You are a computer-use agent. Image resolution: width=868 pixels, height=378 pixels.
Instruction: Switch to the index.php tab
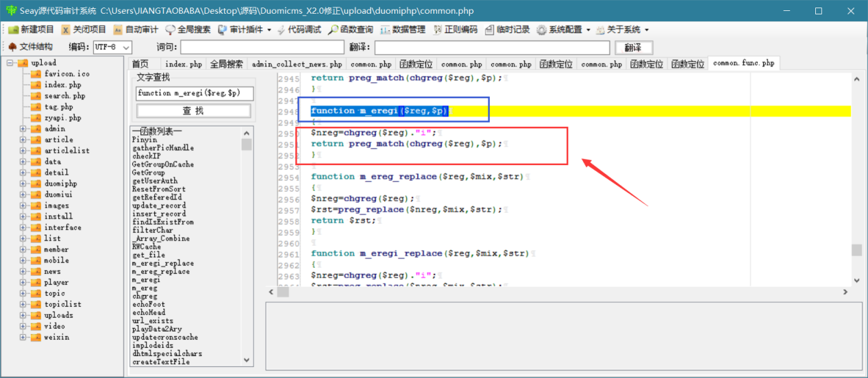(184, 64)
